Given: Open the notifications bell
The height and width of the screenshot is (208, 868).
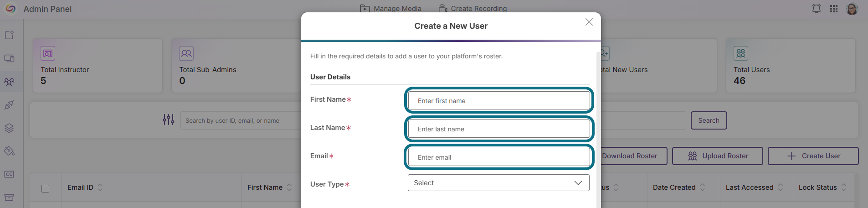Looking at the screenshot, I should click(817, 9).
